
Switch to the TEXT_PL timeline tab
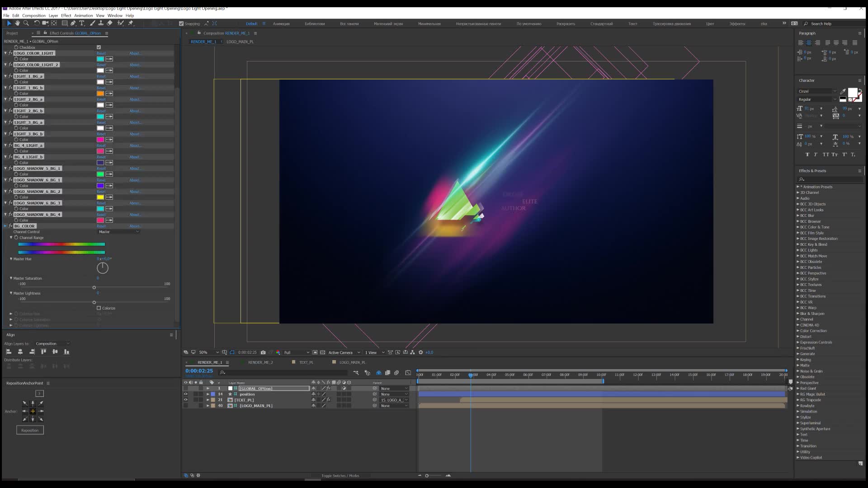coord(306,362)
